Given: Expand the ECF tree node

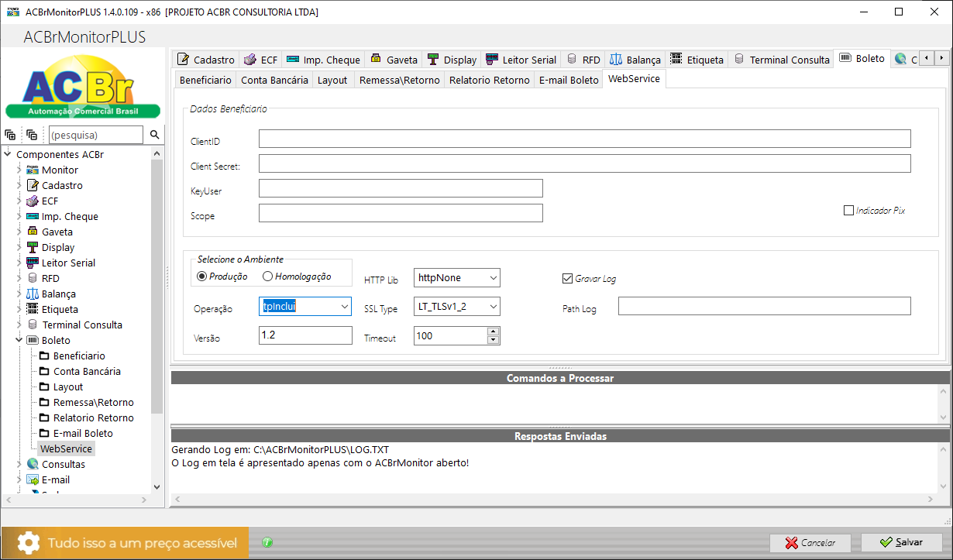Looking at the screenshot, I should (x=19, y=201).
